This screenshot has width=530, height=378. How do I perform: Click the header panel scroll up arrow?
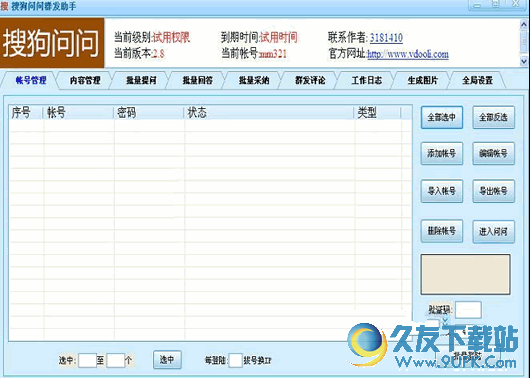tap(524, 25)
